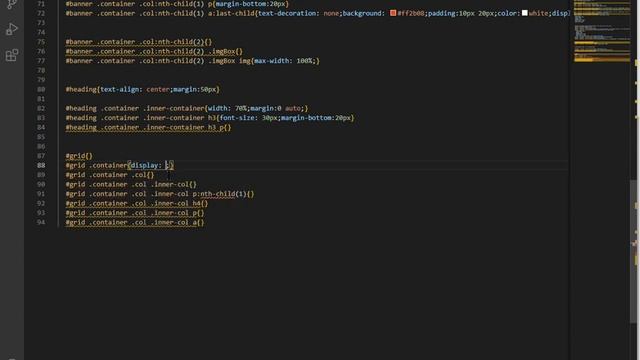The width and height of the screenshot is (640, 360).
Task: Click 'margin:0 auto' on line 82
Action: point(276,108)
